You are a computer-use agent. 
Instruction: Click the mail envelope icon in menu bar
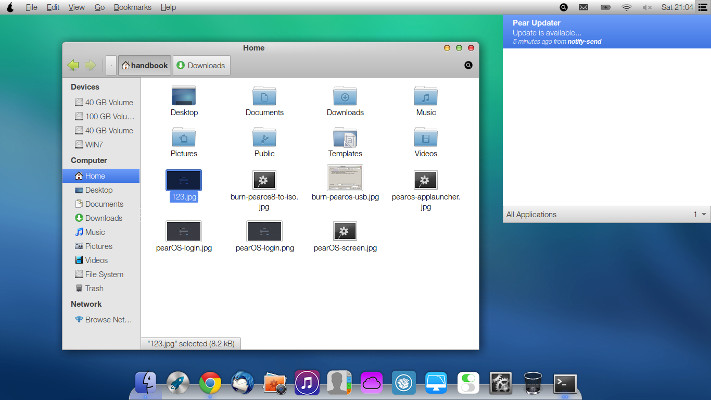click(583, 7)
